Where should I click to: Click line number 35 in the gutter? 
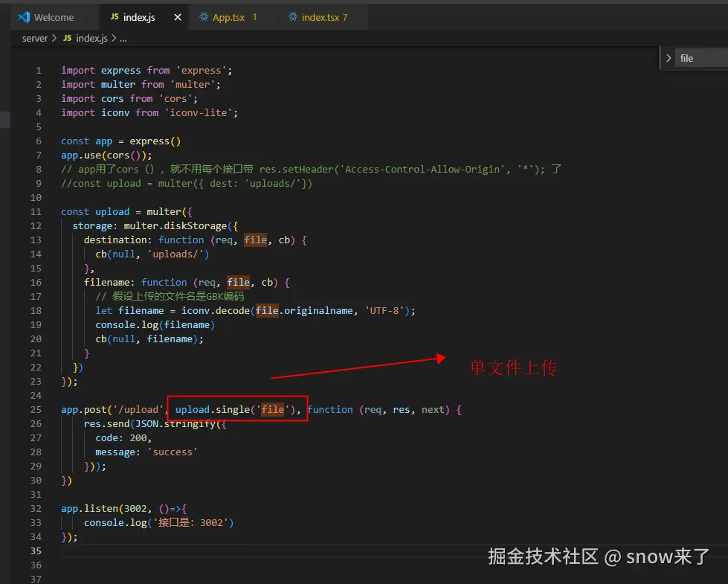(x=36, y=551)
